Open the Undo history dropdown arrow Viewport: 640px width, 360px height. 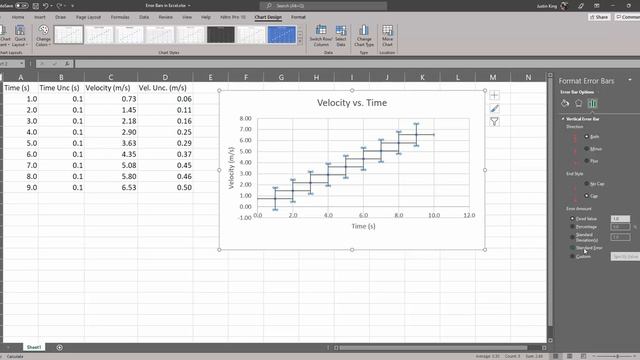coord(51,6)
